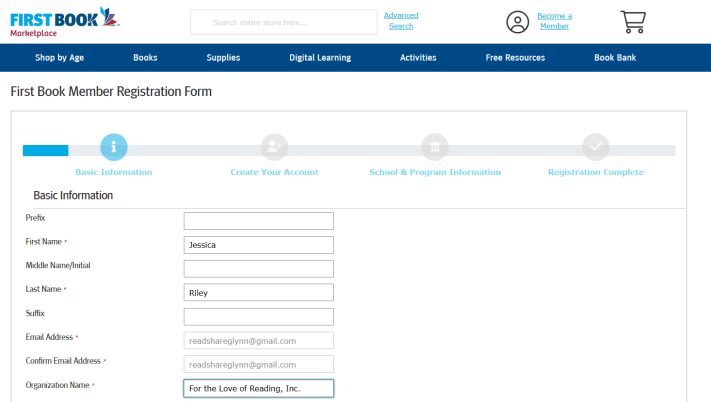
Task: Click into the Prefix input field
Action: [x=258, y=221]
